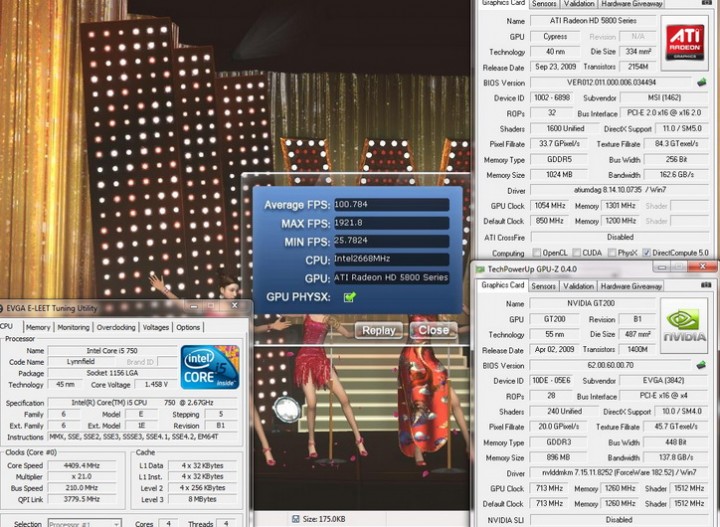Click the processor Name Intel Core i5 750 field
This screenshot has height=527, width=720.
112,351
